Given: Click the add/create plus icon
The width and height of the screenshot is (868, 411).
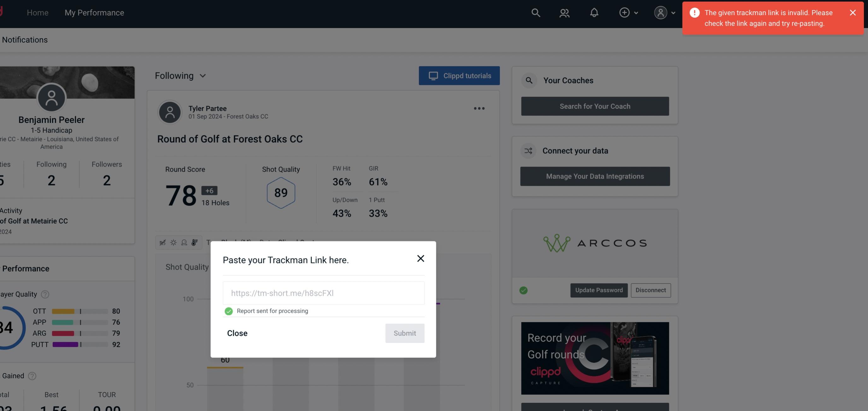Looking at the screenshot, I should [x=625, y=12].
